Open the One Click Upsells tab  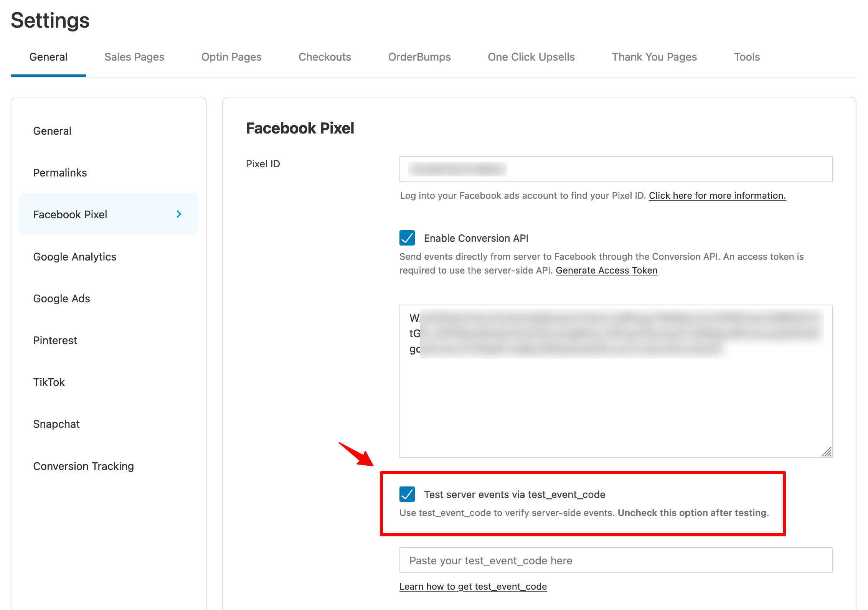pos(531,57)
